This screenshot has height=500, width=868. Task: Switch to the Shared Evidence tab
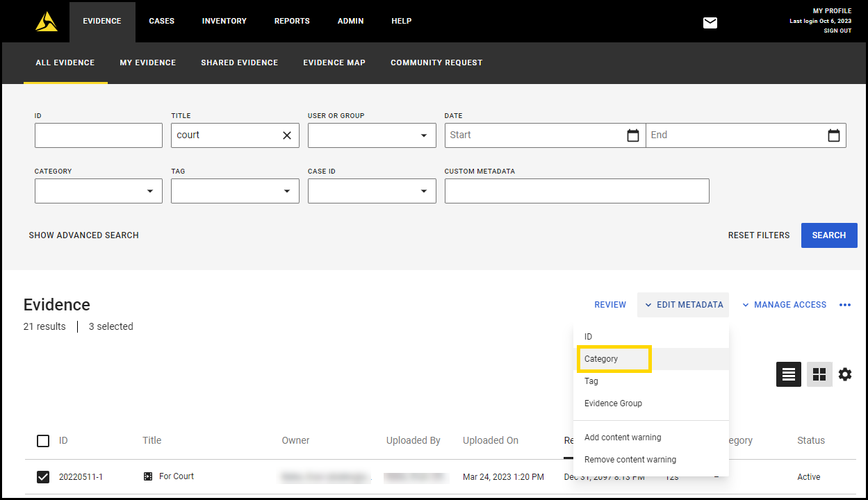tap(239, 62)
